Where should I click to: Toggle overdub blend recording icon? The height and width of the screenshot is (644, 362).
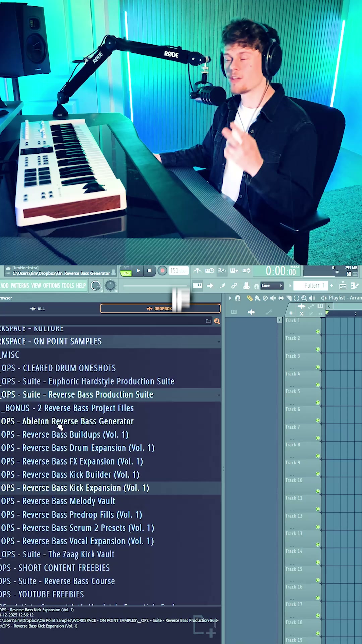(x=234, y=271)
